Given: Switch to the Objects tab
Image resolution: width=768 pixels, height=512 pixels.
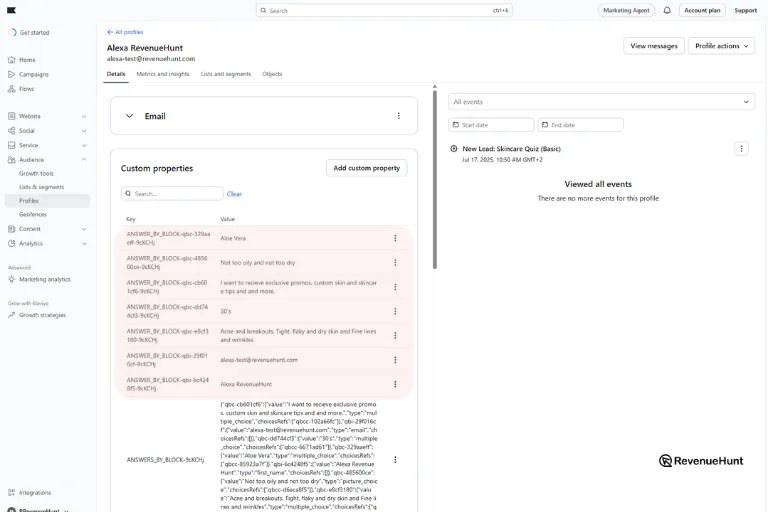Looking at the screenshot, I should 272,74.
